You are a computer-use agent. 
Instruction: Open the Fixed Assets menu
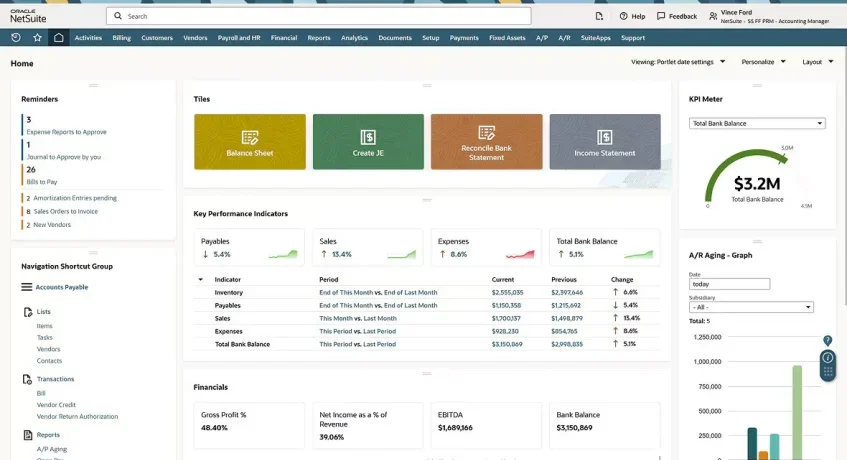click(x=507, y=38)
